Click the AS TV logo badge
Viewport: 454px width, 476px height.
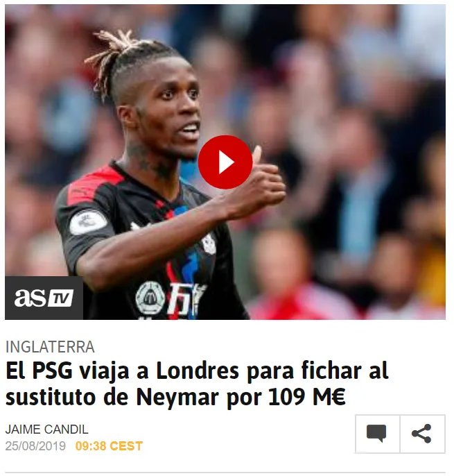pos(44,298)
